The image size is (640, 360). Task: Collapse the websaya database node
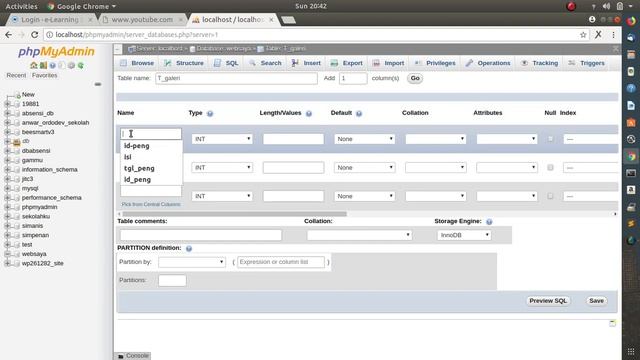coord(7,254)
